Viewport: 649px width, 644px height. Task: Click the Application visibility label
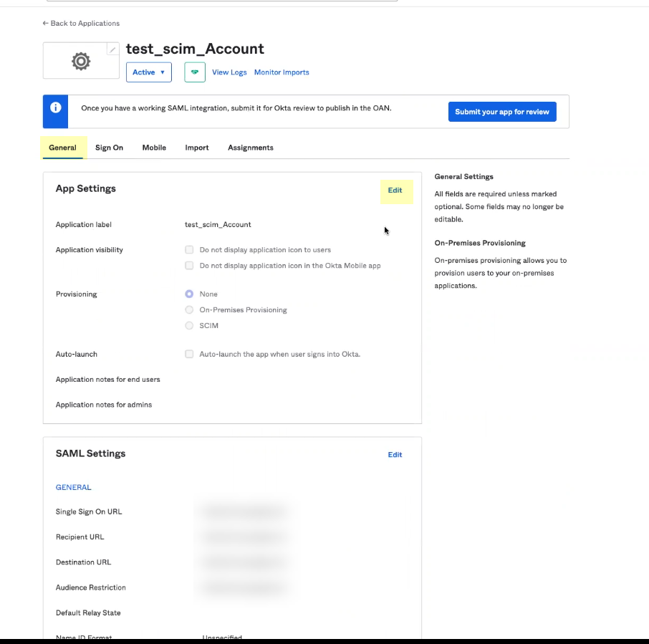(90, 249)
